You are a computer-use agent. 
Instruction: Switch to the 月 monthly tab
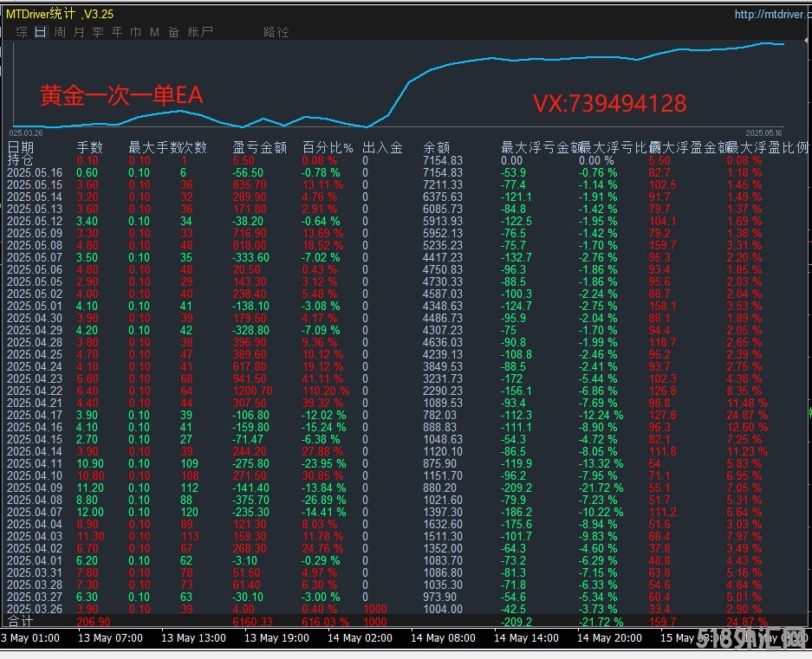point(79,32)
